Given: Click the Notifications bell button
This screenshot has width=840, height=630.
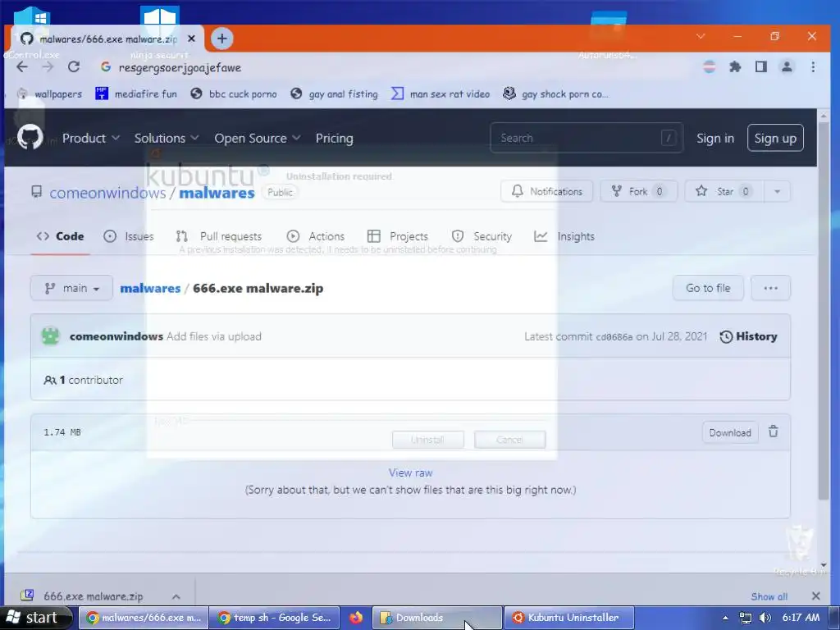Looking at the screenshot, I should (546, 191).
